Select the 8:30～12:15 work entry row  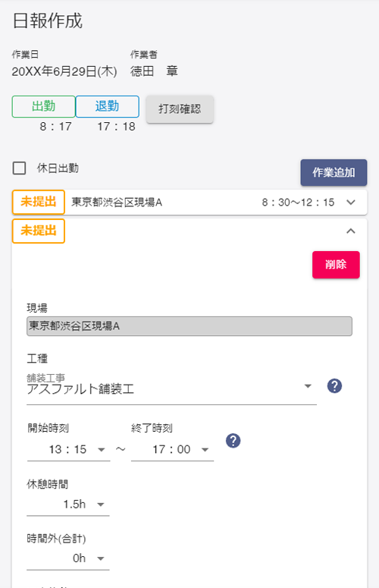tap(189, 203)
